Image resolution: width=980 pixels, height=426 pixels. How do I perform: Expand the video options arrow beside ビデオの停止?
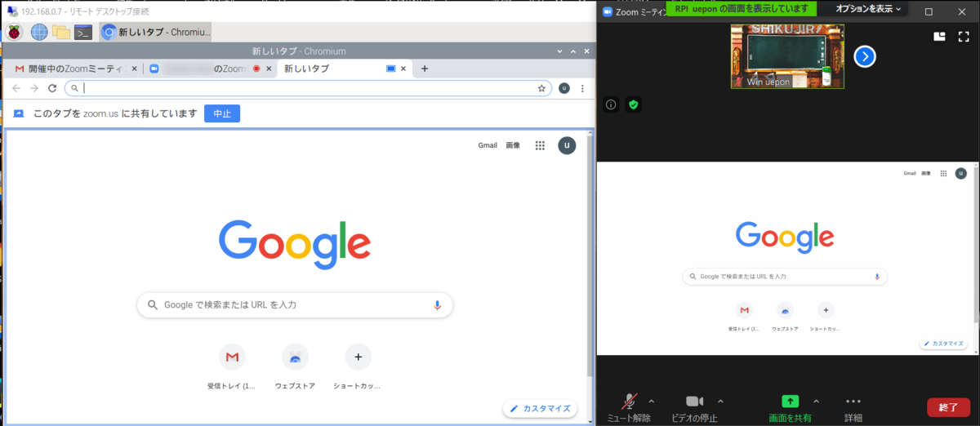pos(720,401)
